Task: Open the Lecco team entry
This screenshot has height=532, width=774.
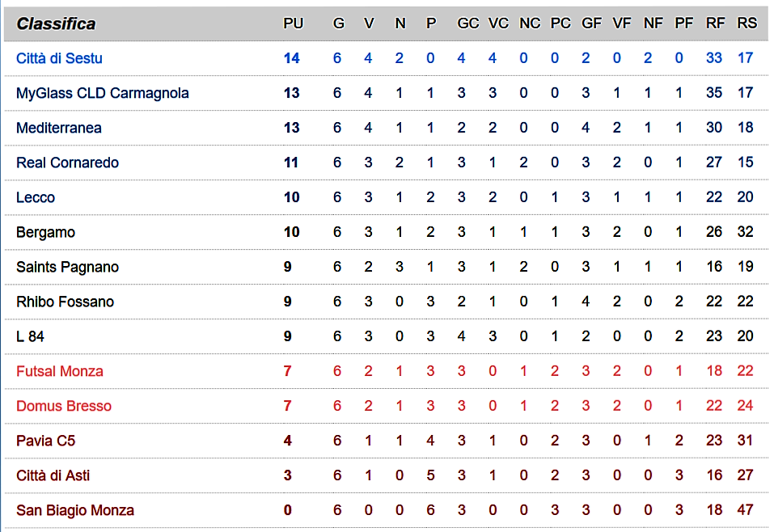Action: (x=36, y=197)
